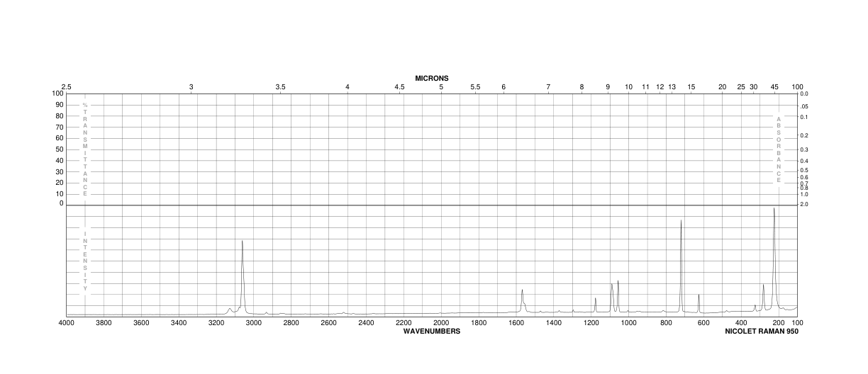Click the 3800 wavenumber tick label
The width and height of the screenshot is (868, 374).
pos(104,323)
